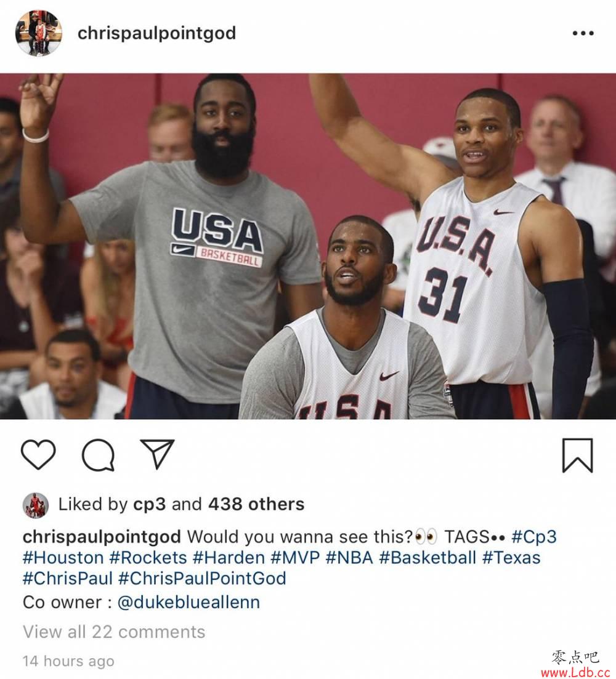Open the chrispaulpointgod username in header
The width and height of the screenshot is (616, 679).
click(x=157, y=33)
